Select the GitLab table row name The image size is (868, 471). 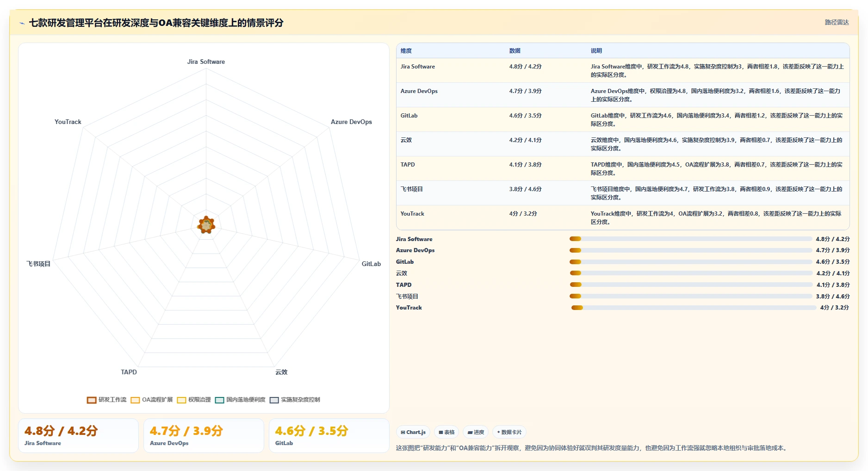409,116
